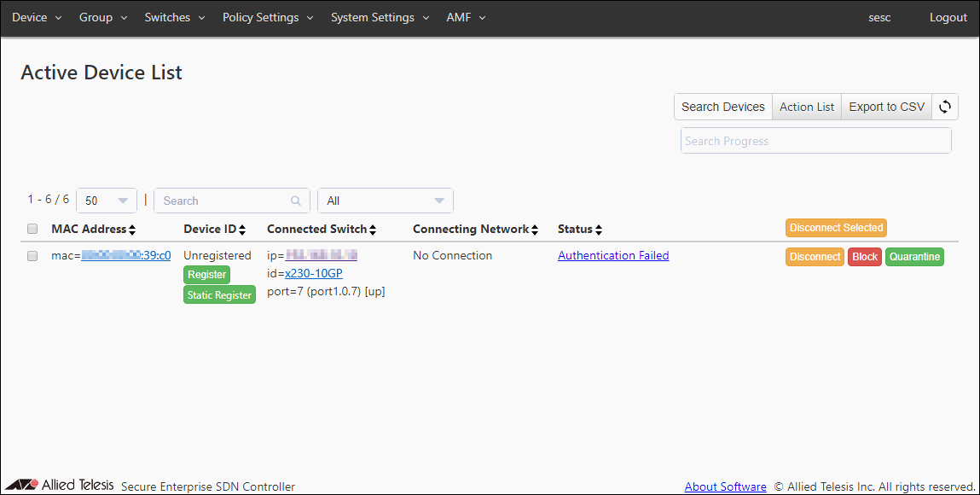Open the Policy Settings menu
This screenshot has width=980, height=495.
point(268,18)
